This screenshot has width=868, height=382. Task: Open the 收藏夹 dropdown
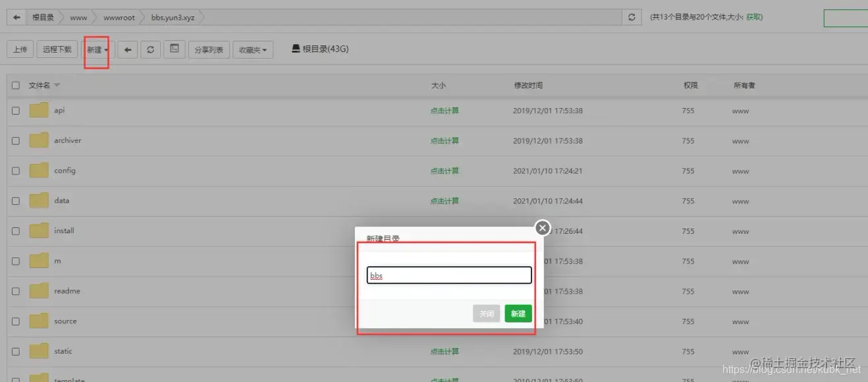(x=254, y=49)
